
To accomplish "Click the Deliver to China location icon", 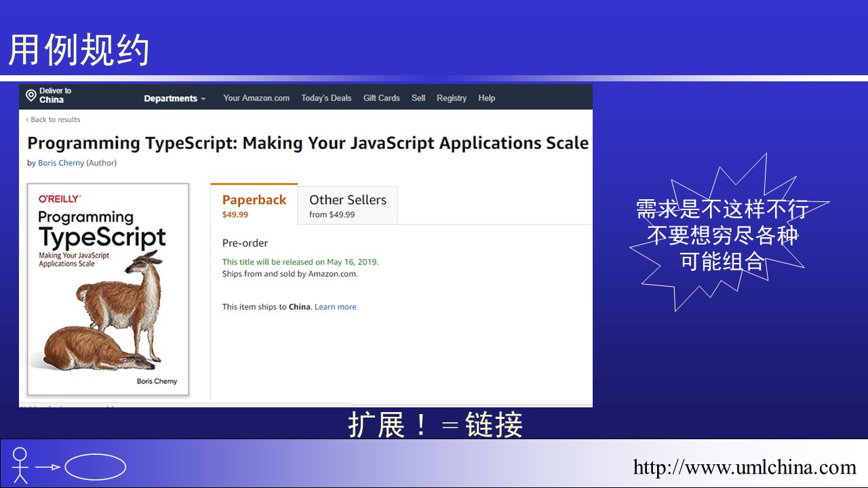I will pyautogui.click(x=31, y=96).
